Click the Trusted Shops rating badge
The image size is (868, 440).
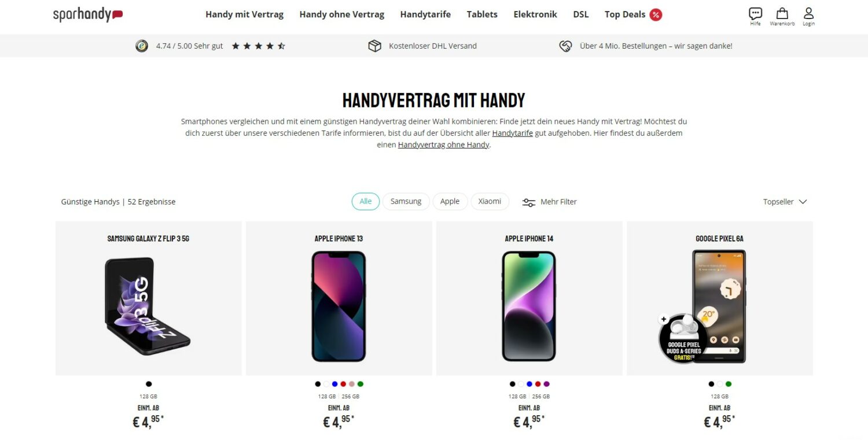[142, 46]
